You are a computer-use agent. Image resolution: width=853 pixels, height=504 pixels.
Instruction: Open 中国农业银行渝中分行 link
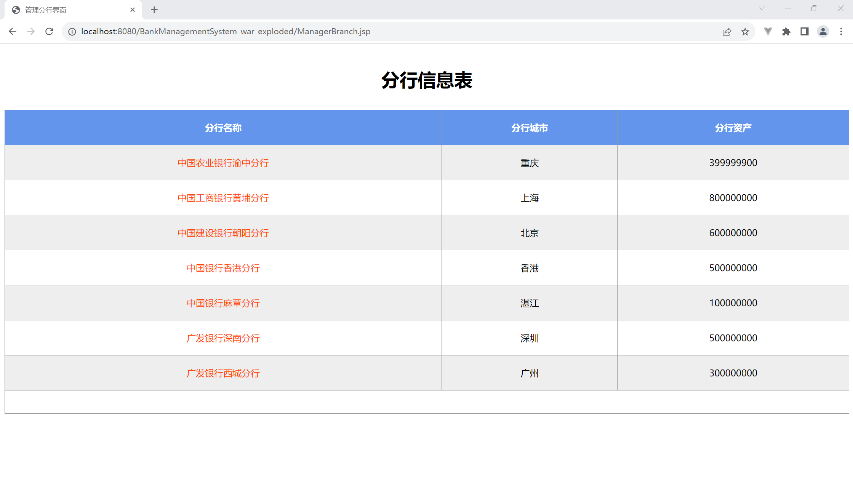[x=223, y=163]
